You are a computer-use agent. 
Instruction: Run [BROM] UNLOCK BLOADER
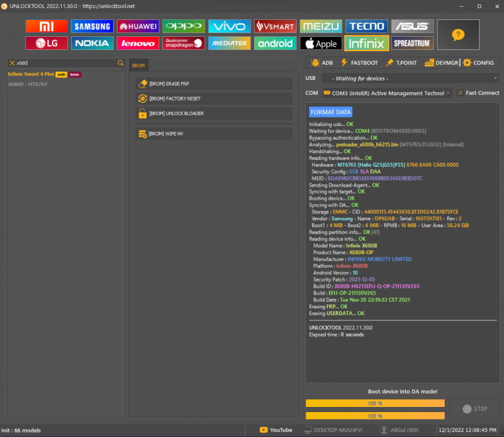pos(214,114)
